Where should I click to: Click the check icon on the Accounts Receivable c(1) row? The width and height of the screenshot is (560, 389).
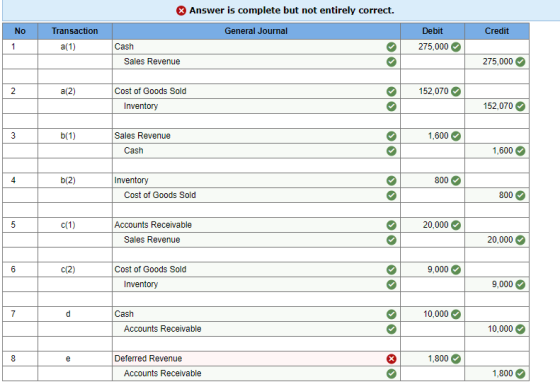point(391,225)
